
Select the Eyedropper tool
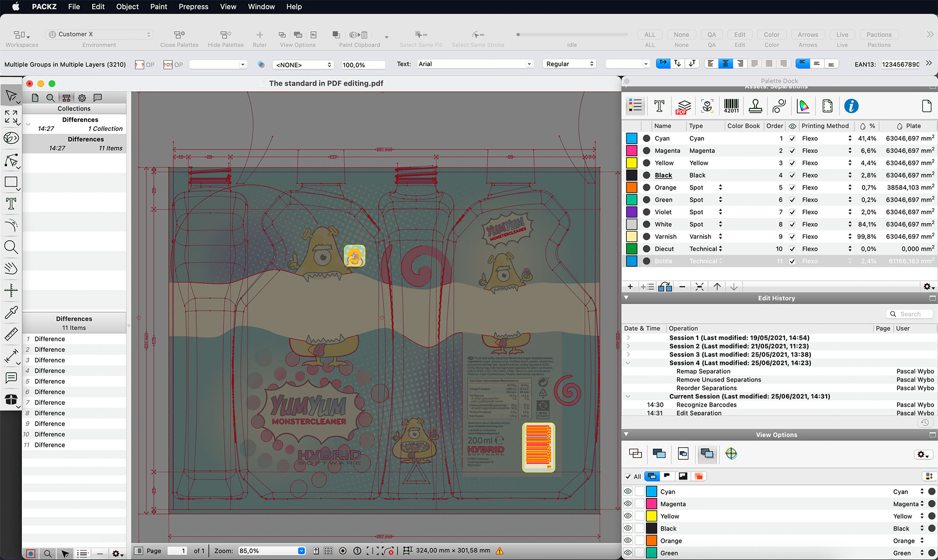11,312
